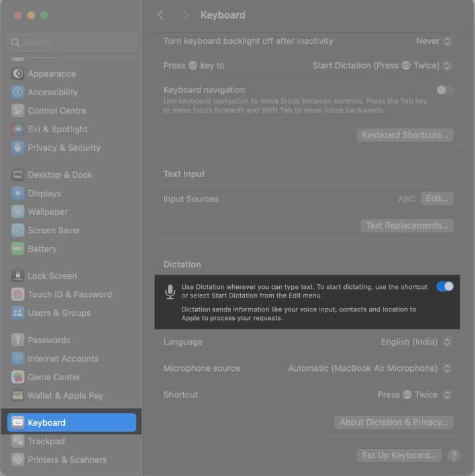The width and height of the screenshot is (475, 476).
Task: Click the Touch ID fingerprint icon
Action: click(x=18, y=294)
